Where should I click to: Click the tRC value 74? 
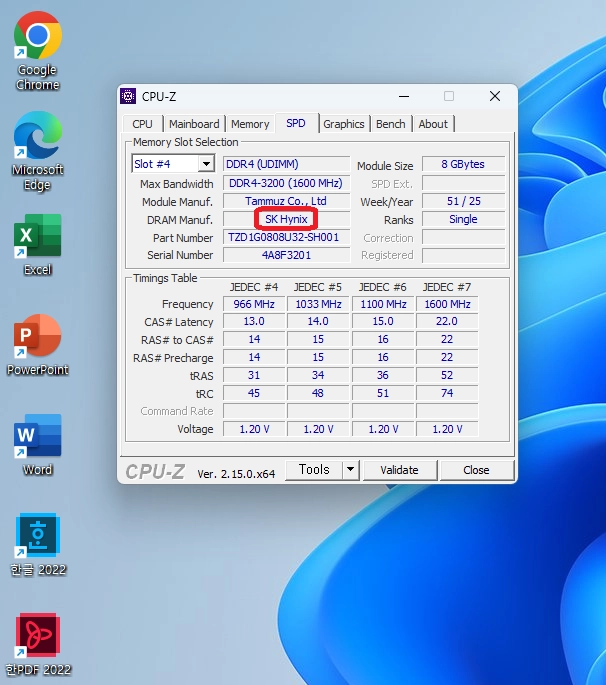[447, 393]
